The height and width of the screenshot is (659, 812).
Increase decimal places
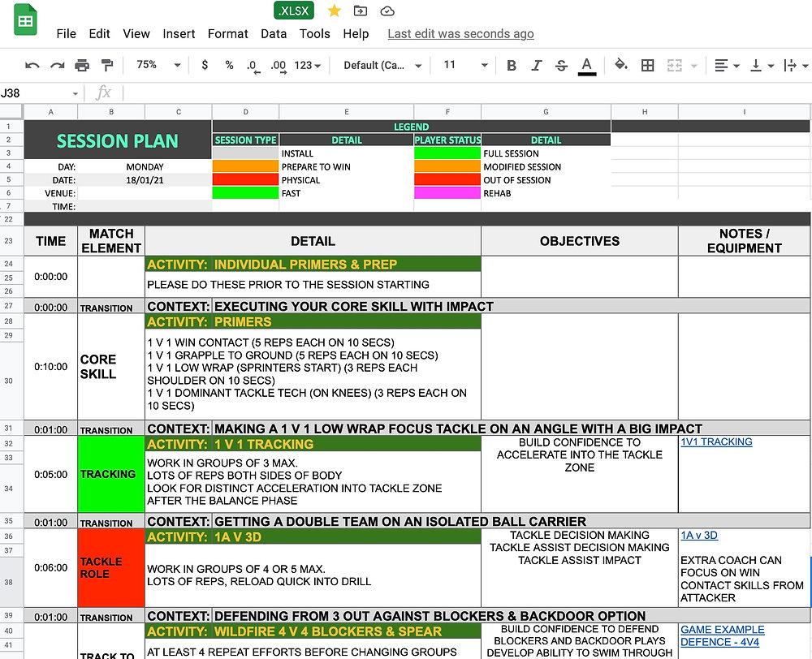point(279,67)
